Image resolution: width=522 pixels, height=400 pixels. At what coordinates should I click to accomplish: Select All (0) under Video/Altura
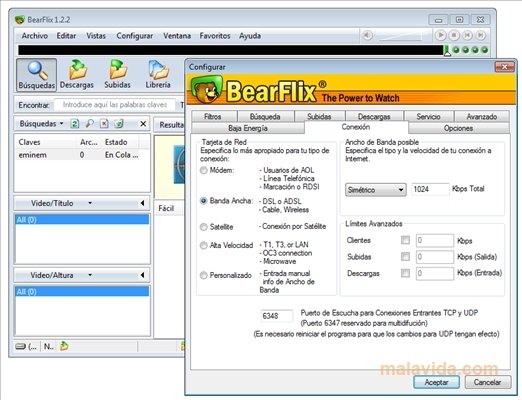82,292
